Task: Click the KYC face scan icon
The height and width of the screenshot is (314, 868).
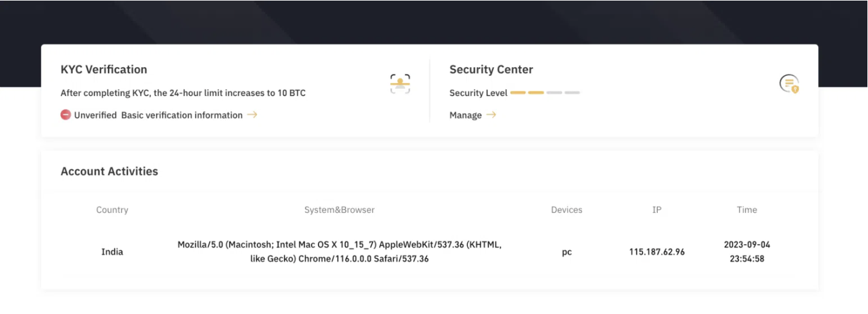Action: [x=400, y=84]
